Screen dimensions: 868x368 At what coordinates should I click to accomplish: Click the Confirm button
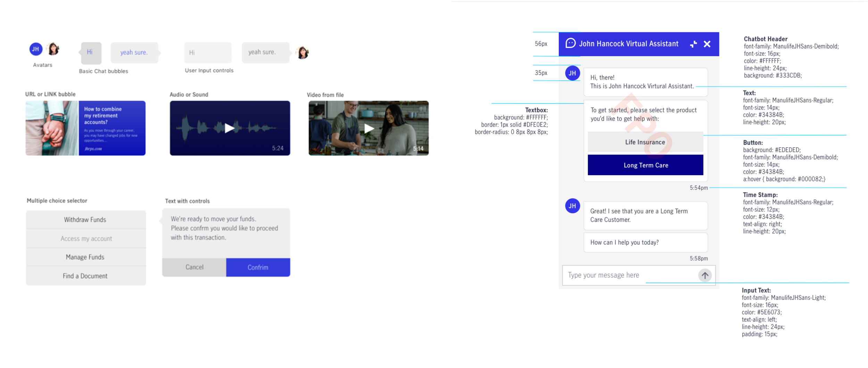point(258,267)
